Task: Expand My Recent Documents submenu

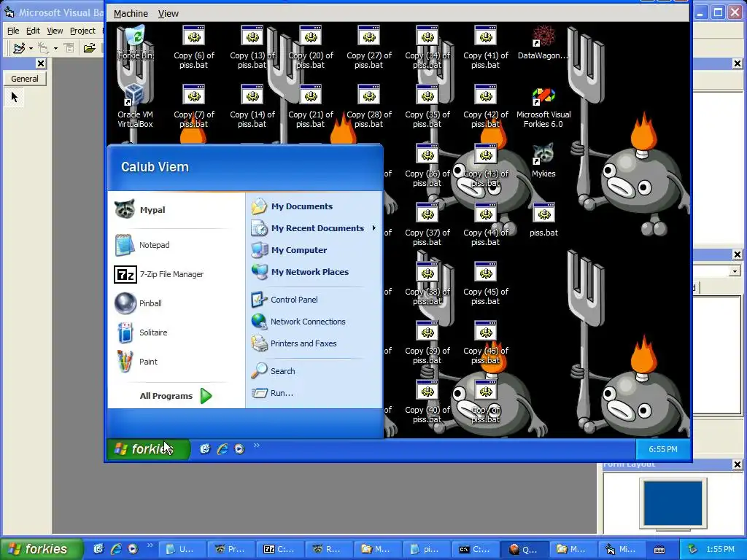Action: pyautogui.click(x=314, y=228)
